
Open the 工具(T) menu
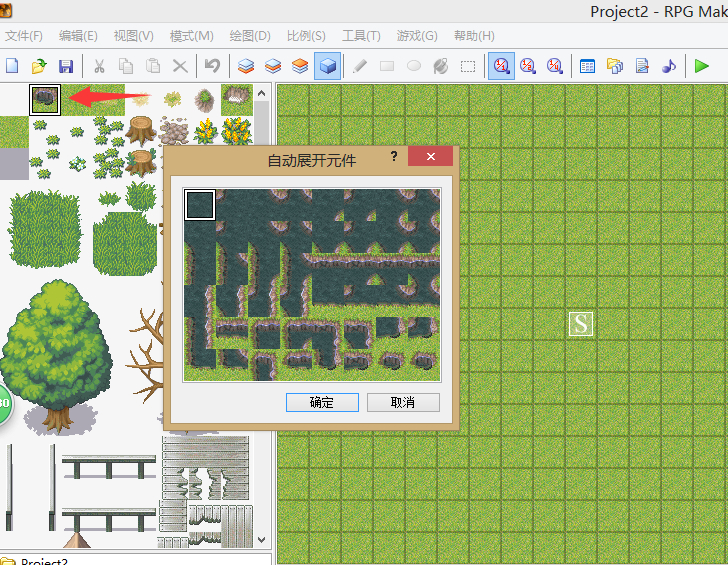(361, 36)
